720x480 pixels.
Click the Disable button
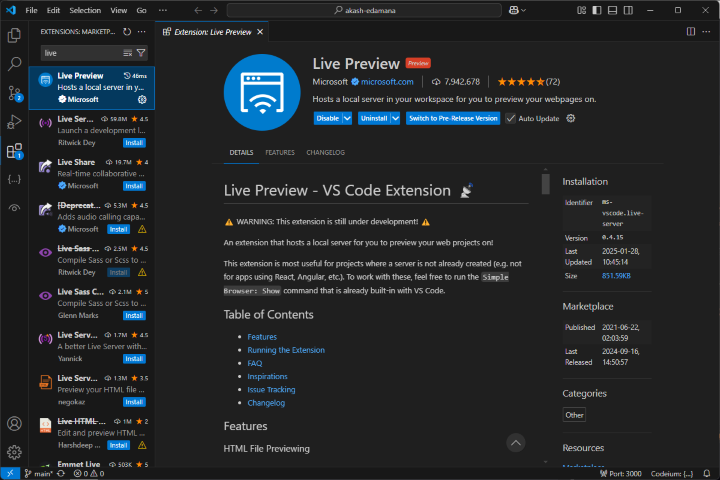328,119
